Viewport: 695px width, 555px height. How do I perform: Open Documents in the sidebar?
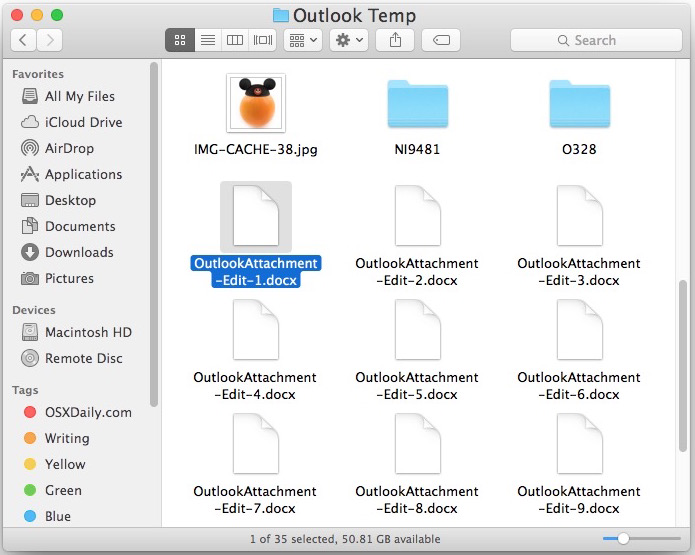pyautogui.click(x=69, y=226)
